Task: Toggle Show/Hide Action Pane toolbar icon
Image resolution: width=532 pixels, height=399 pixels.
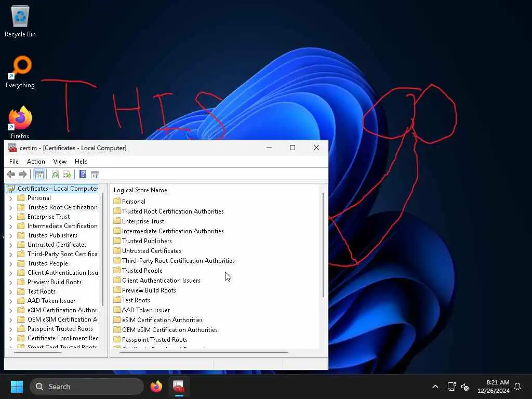Action: 95,175
